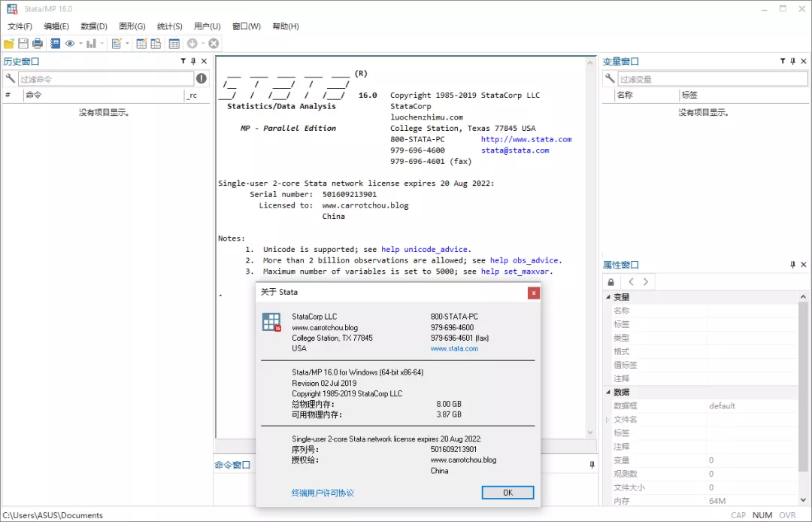
Task: Open the Data Editor (edit) icon
Action: click(x=141, y=44)
